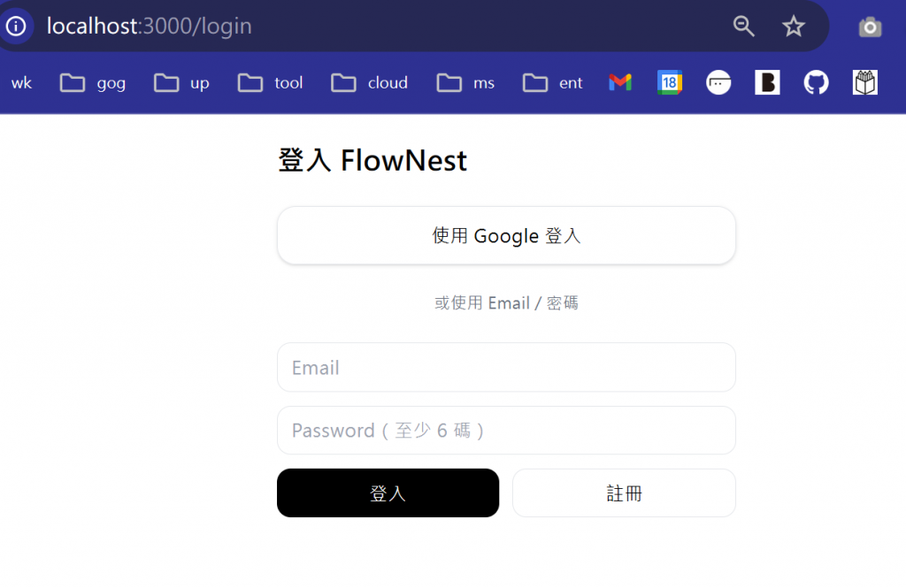The width and height of the screenshot is (906, 588).
Task: Open the tool bookmarks folder
Action: (x=270, y=83)
